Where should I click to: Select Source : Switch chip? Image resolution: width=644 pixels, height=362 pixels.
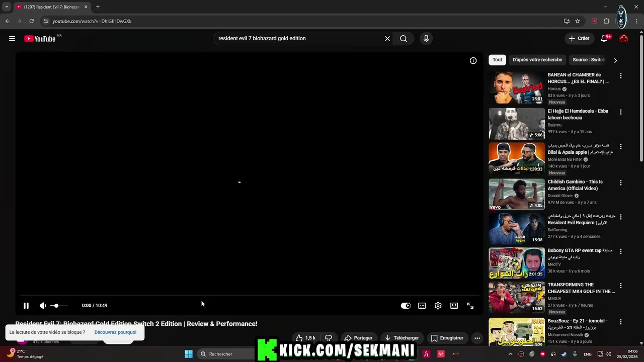(588, 60)
